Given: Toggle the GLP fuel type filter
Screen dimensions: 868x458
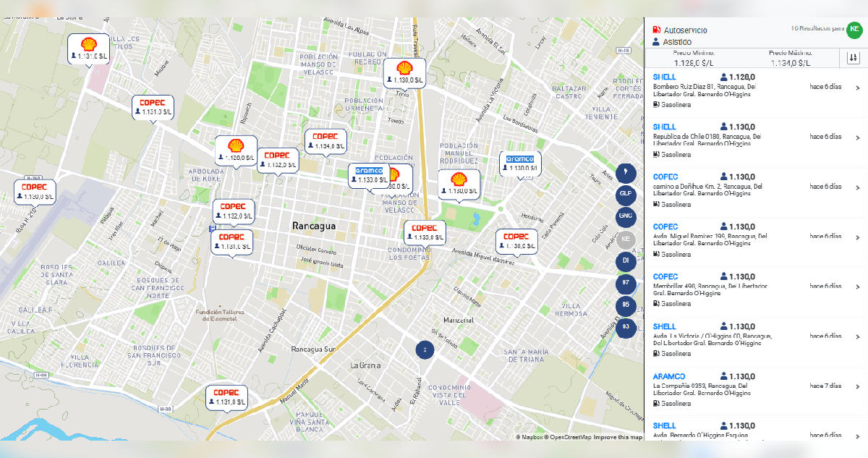Looking at the screenshot, I should pyautogui.click(x=626, y=195).
